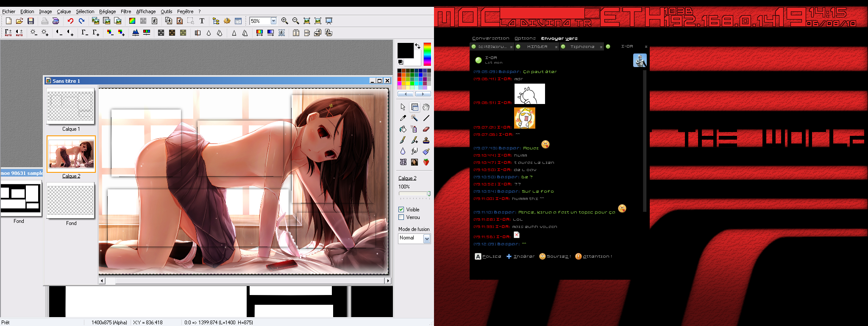Select the Calque 1 layer thumbnail
This screenshot has width=868, height=326.
(x=70, y=107)
